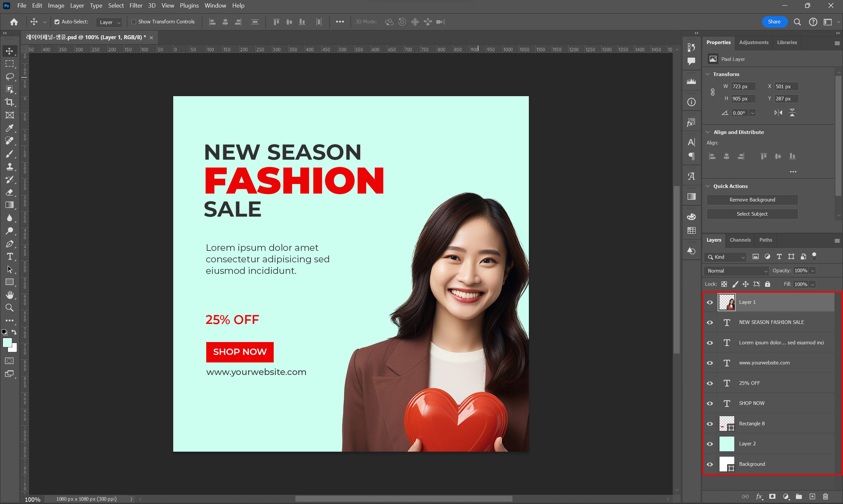Image resolution: width=843 pixels, height=504 pixels.
Task: Open the layer filter Kind dropdown
Action: (726, 257)
